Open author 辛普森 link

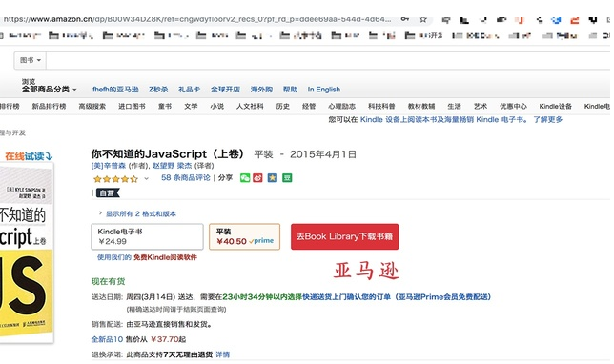tap(109, 166)
